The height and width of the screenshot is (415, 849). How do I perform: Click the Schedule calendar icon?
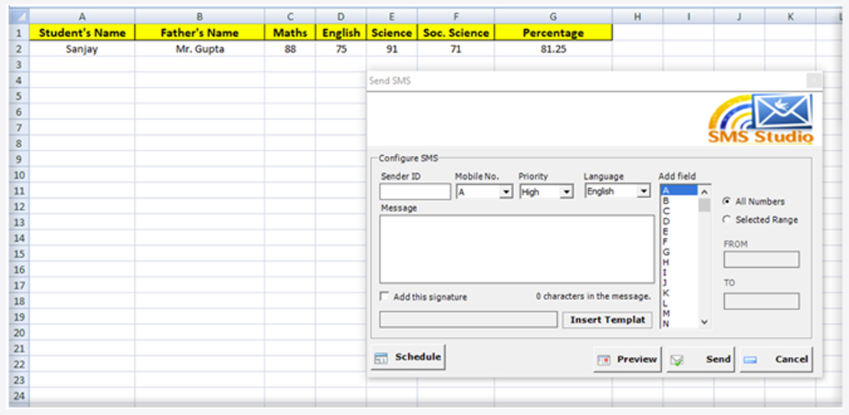381,358
